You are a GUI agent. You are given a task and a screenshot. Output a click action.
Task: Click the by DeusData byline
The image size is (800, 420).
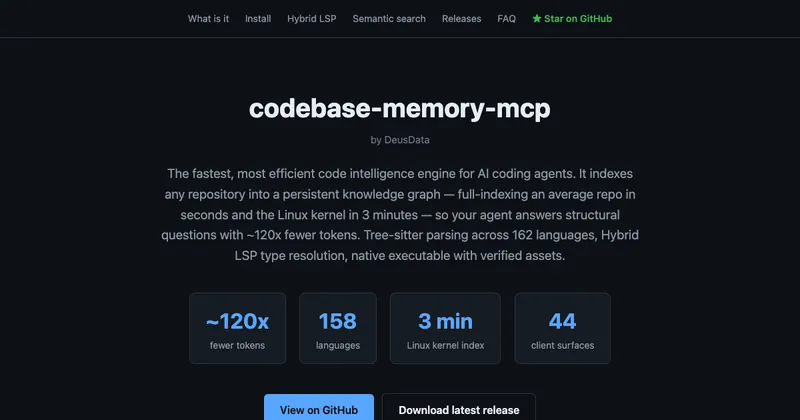[x=399, y=140]
